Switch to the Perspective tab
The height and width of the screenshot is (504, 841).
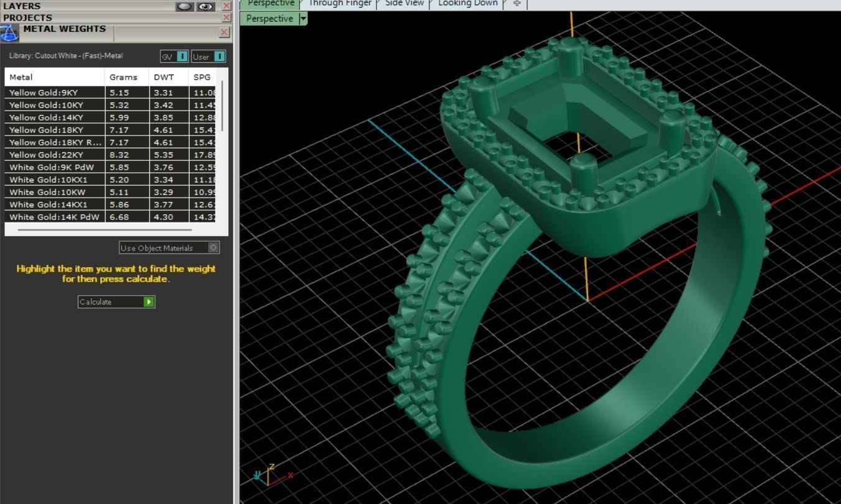pos(271,4)
